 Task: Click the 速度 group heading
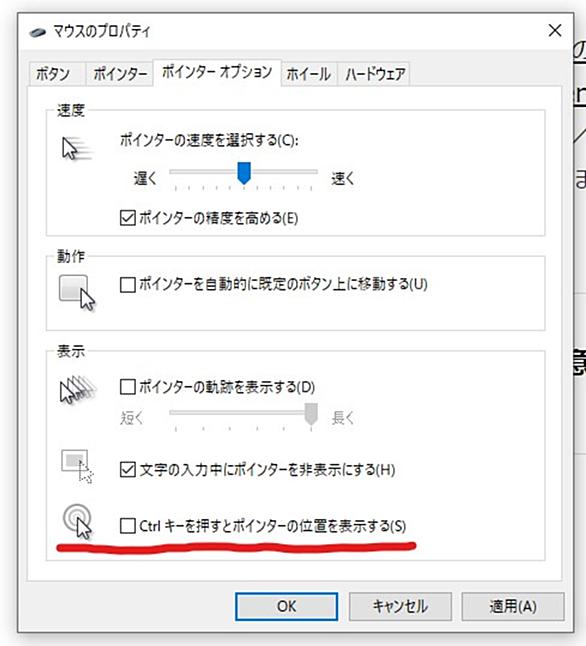click(x=71, y=110)
